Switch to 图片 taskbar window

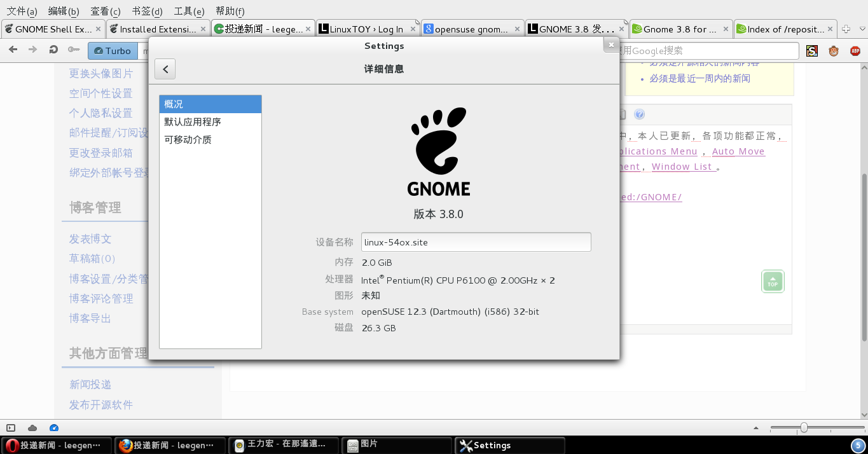tap(397, 445)
